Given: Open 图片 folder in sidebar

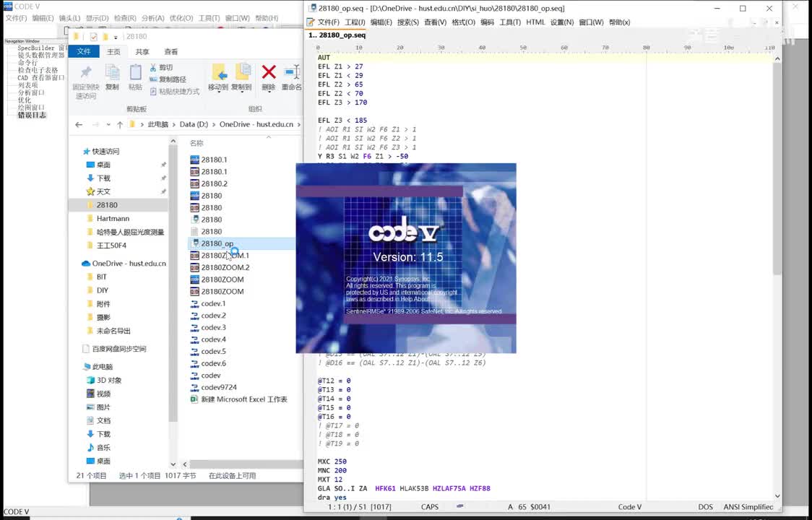Looking at the screenshot, I should click(98, 407).
